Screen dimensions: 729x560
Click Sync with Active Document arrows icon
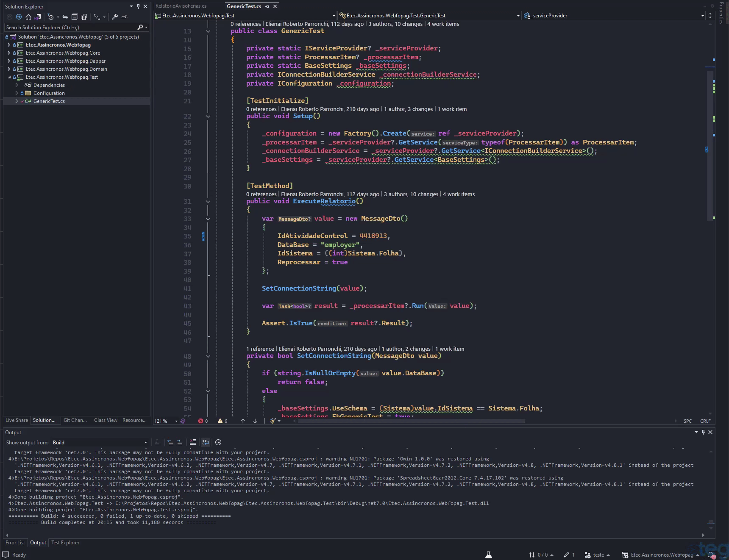(65, 17)
